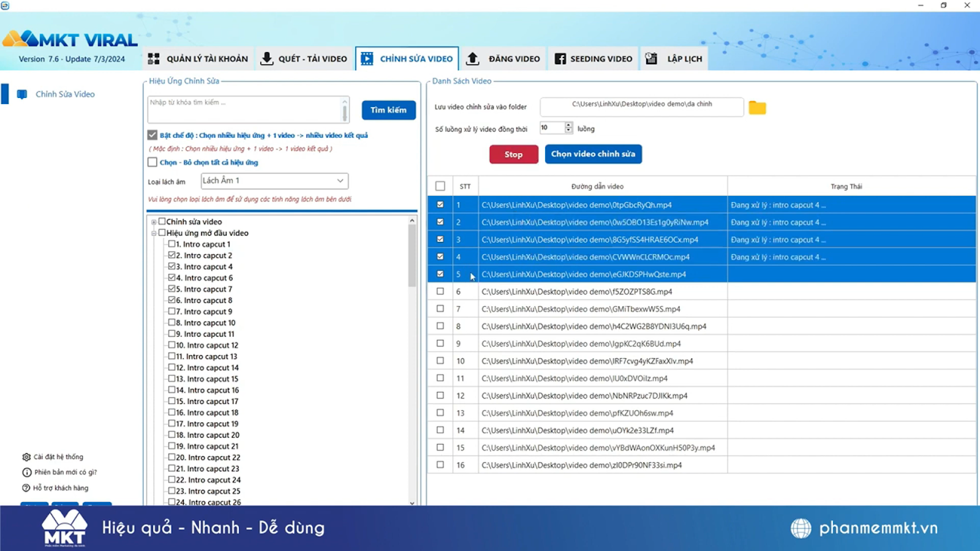Check video row 9 checkbox
980x551 pixels.
pos(440,343)
